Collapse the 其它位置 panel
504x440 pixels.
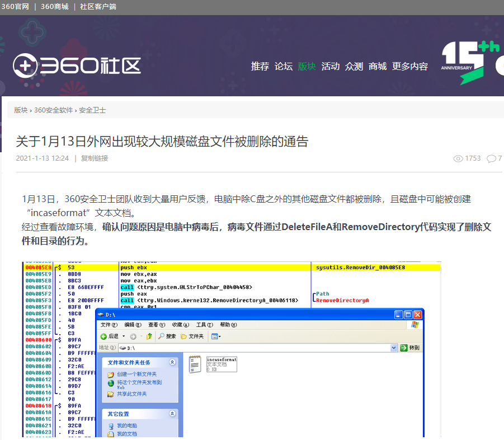click(172, 414)
